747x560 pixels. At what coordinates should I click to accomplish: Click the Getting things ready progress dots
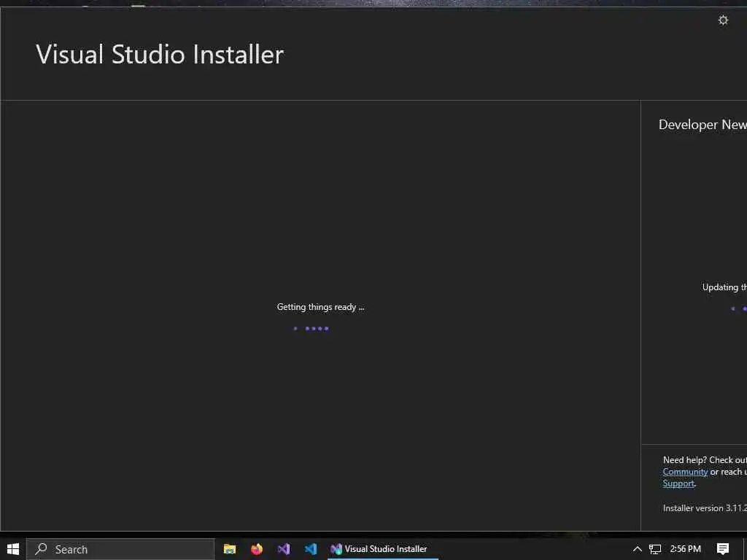pyautogui.click(x=311, y=328)
